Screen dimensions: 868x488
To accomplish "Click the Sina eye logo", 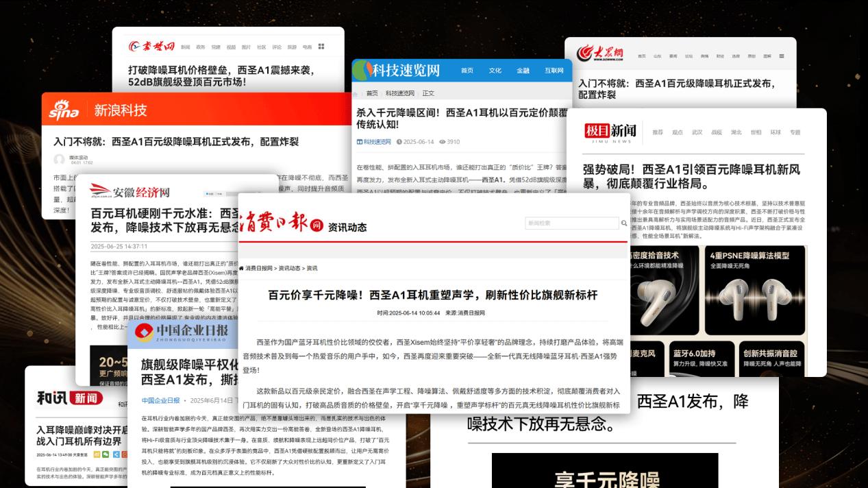I will [64, 110].
